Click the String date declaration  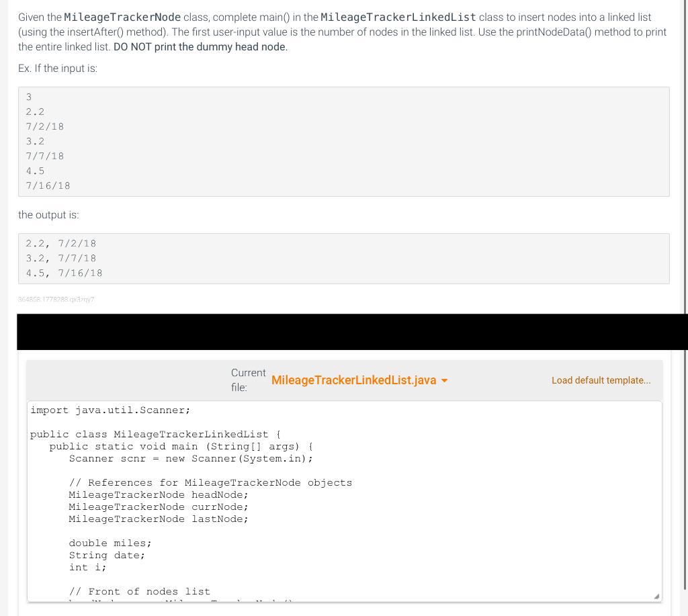tap(105, 555)
